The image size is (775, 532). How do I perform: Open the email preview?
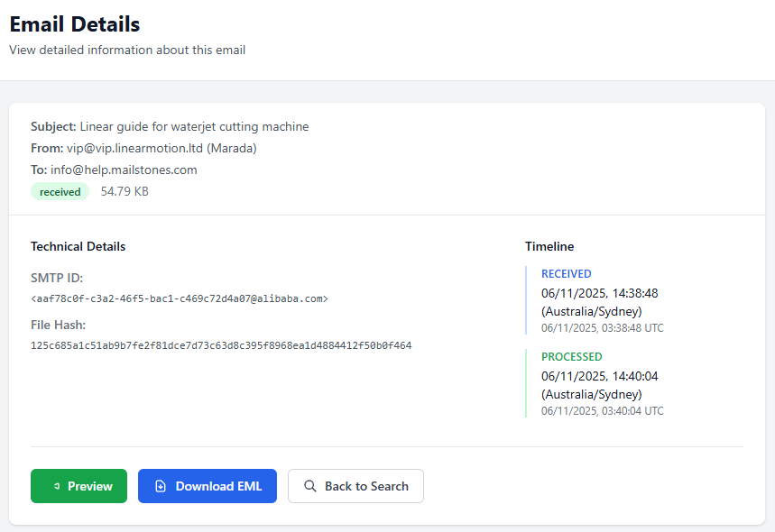[78, 486]
